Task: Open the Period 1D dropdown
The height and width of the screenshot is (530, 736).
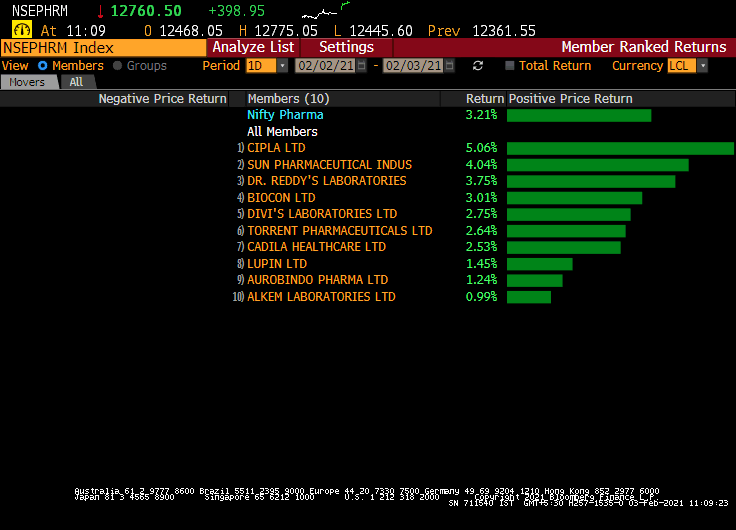Action: (x=266, y=66)
